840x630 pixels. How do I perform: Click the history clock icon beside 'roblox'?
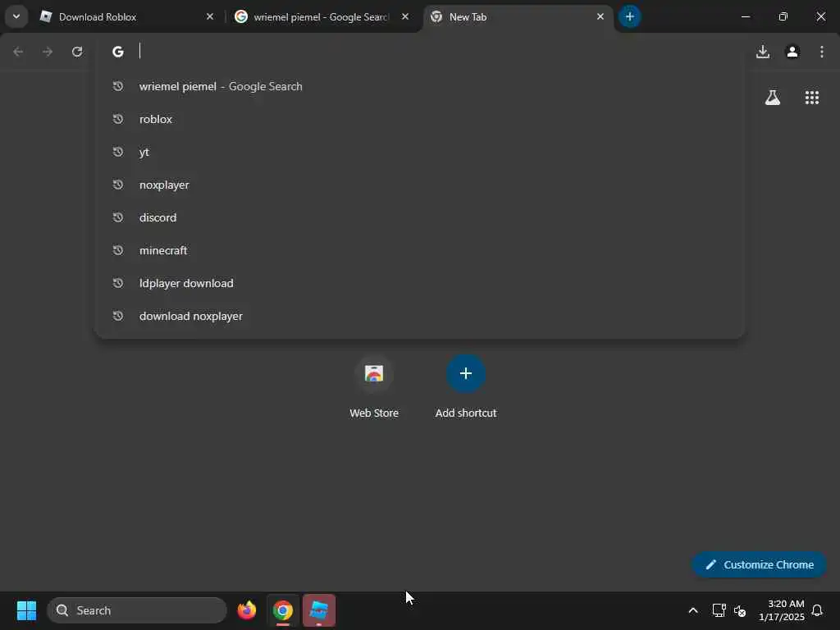tap(118, 119)
